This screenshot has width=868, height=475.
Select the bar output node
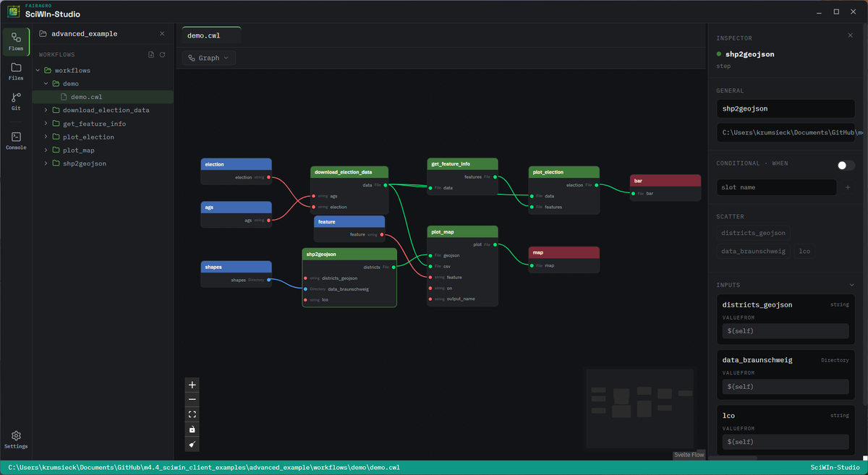point(665,188)
